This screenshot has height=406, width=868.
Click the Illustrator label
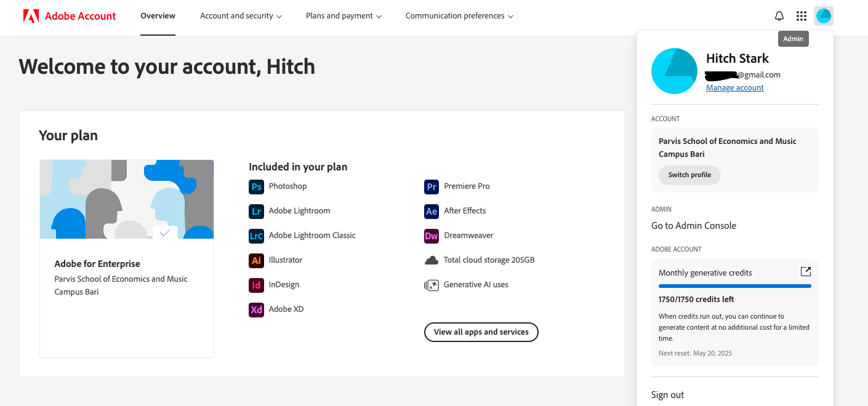[x=286, y=260]
